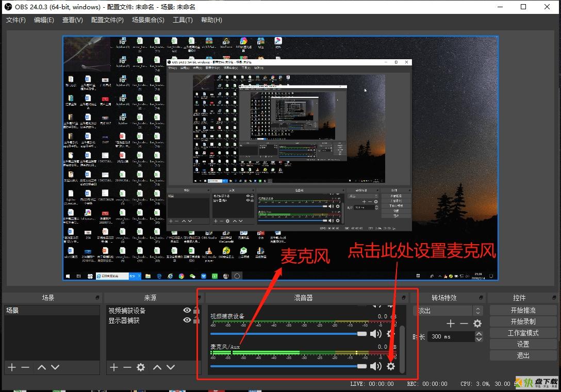
Task: Lock the 视频捕获设备 source
Action: point(196,310)
